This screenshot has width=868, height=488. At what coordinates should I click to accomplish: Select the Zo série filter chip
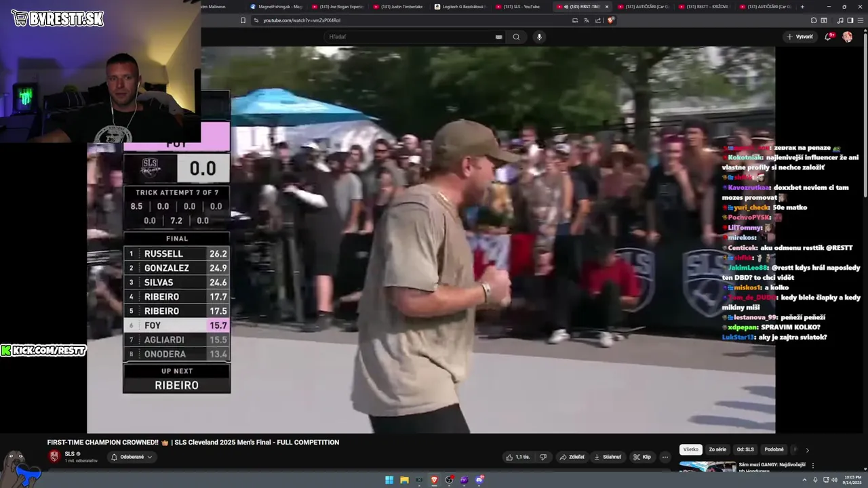point(717,449)
